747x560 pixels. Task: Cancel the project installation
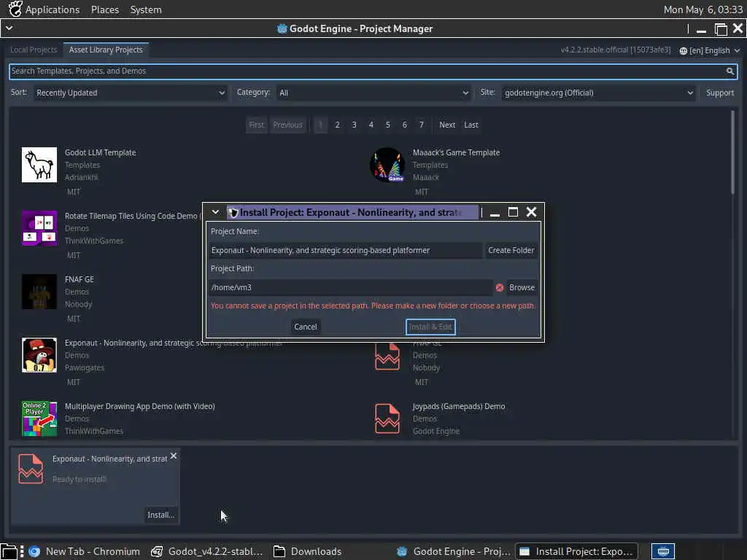click(x=306, y=327)
